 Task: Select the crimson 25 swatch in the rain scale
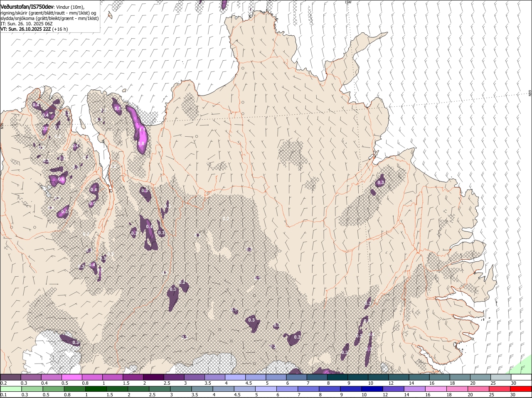point(500,389)
